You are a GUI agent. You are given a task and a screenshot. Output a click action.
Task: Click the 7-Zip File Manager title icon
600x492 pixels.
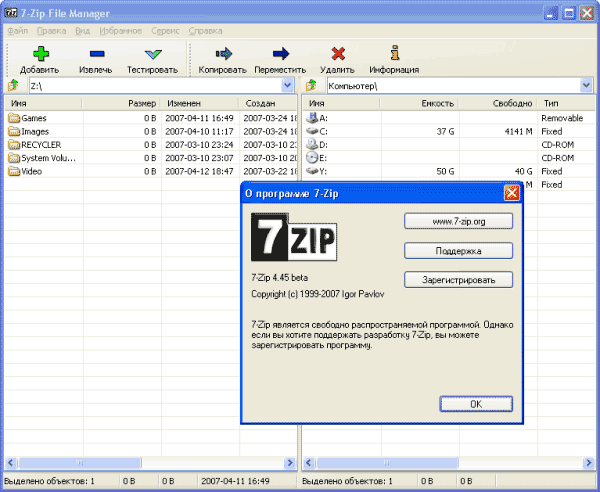pos(10,13)
